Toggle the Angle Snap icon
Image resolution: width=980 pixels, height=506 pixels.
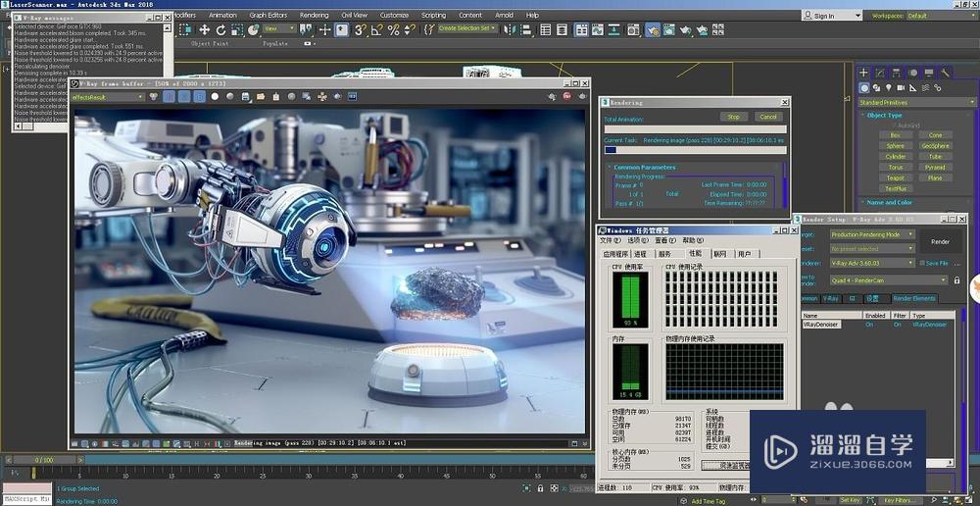377,29
